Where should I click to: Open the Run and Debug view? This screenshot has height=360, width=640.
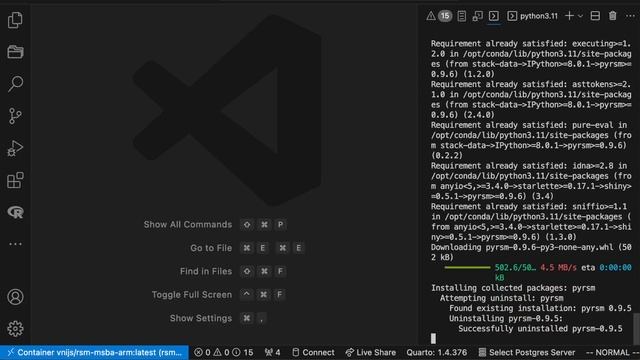pyautogui.click(x=15, y=148)
